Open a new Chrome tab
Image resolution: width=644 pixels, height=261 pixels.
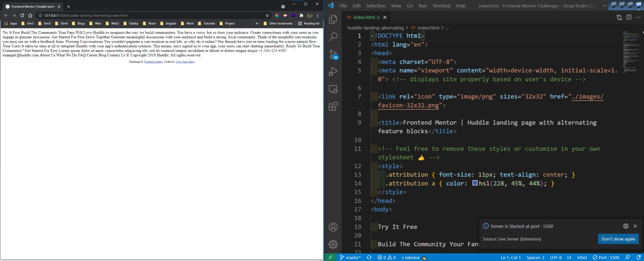click(69, 6)
